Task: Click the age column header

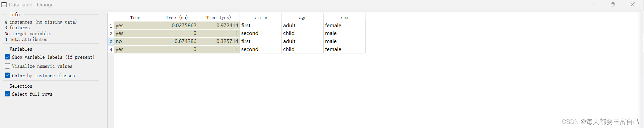Action: point(303,17)
